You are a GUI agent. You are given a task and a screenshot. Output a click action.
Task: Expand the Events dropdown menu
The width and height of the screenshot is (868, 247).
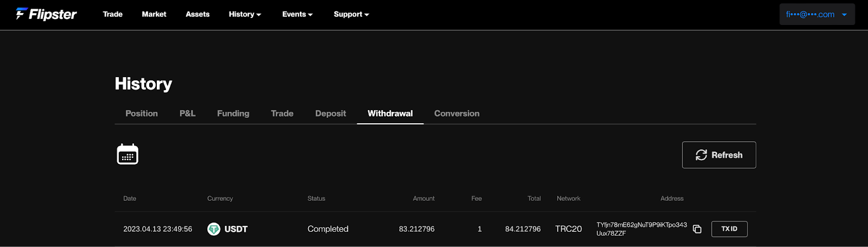pos(297,14)
